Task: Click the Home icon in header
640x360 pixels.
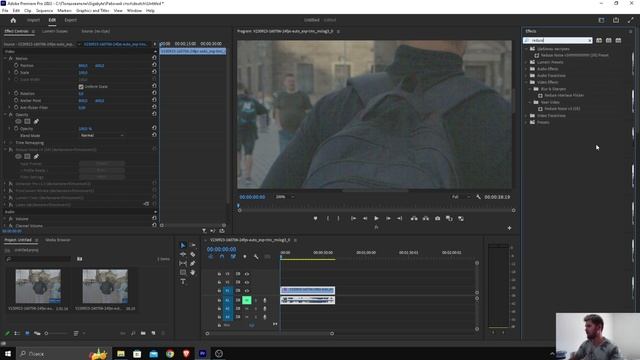Action: pos(13,20)
